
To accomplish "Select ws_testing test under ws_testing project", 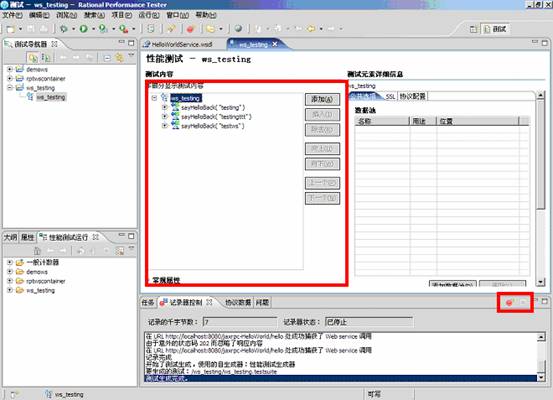I will (51, 97).
